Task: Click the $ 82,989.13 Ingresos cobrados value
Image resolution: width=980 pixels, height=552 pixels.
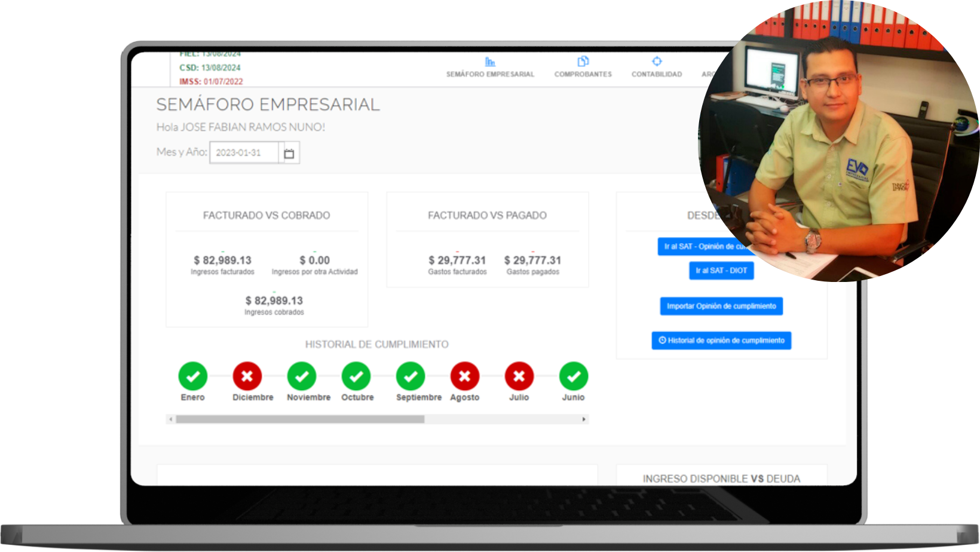Action: click(x=274, y=301)
